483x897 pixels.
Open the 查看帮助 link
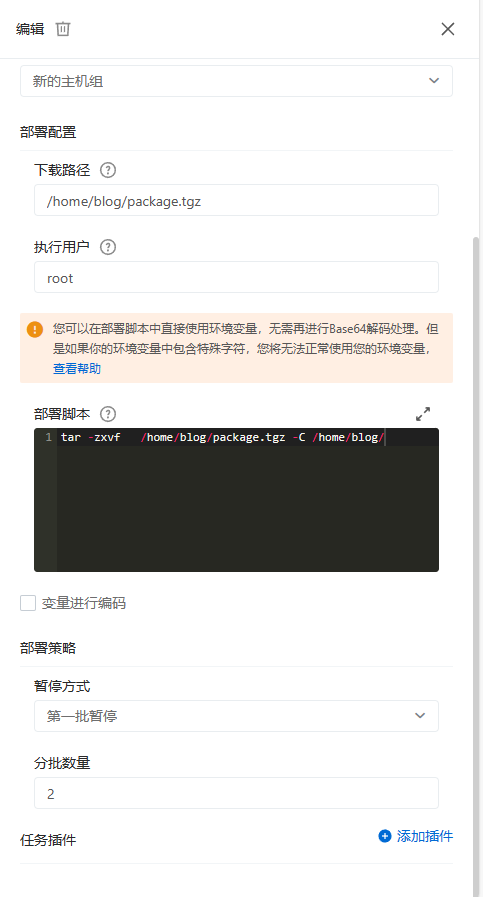(77, 368)
